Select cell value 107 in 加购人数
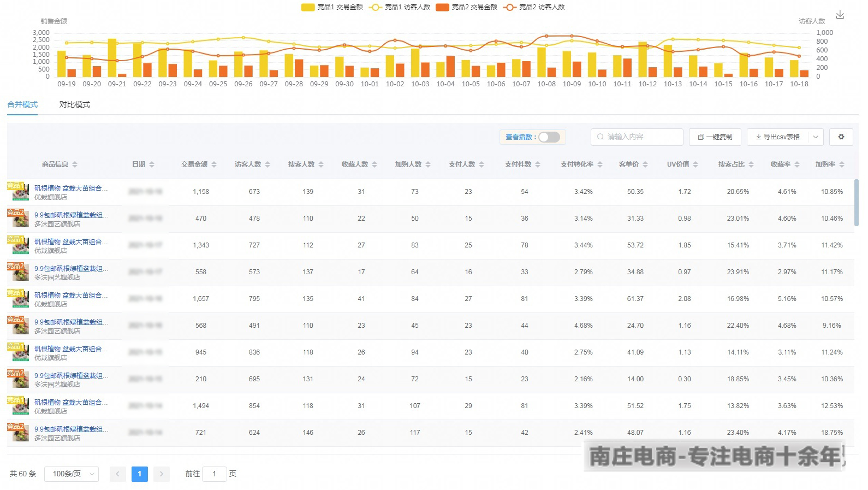868x490 pixels. point(415,406)
